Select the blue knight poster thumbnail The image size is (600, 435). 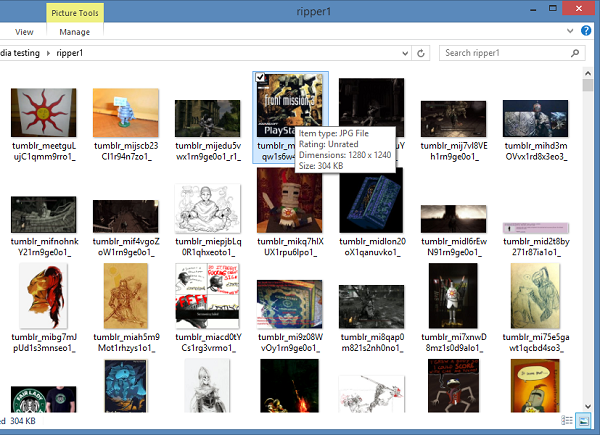pyautogui.click(x=126, y=386)
